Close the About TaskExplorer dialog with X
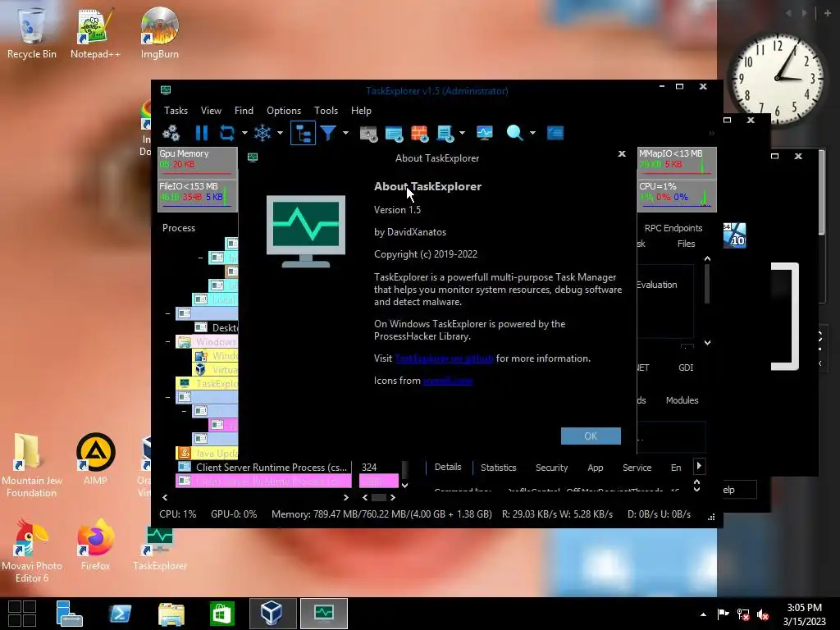 click(622, 153)
